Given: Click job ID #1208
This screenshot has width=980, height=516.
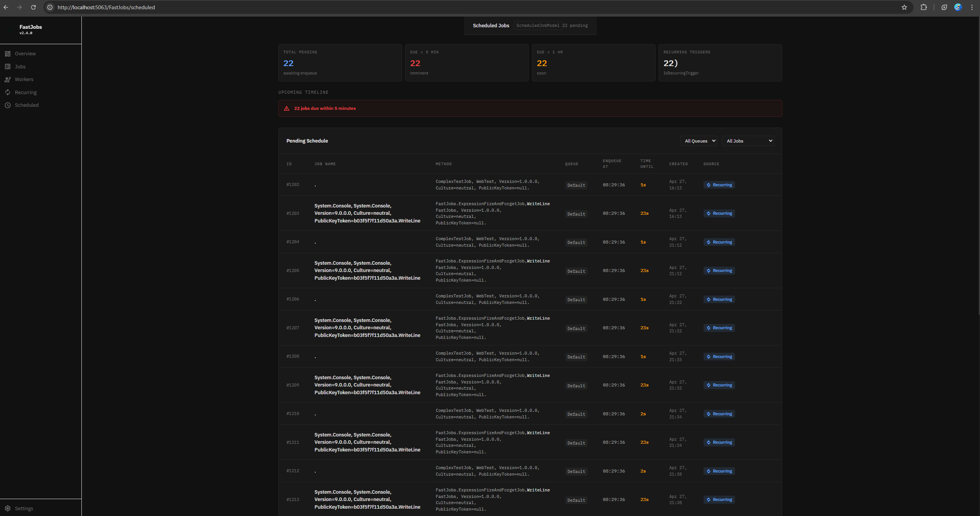Looking at the screenshot, I should (293, 357).
